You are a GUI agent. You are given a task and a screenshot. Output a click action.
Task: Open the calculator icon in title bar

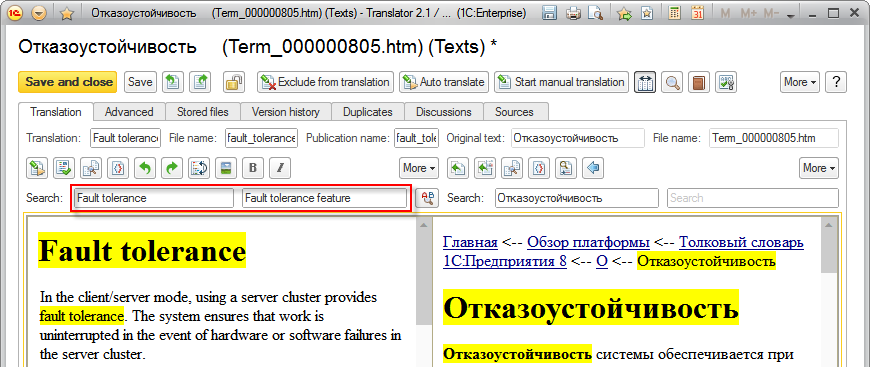coord(675,13)
